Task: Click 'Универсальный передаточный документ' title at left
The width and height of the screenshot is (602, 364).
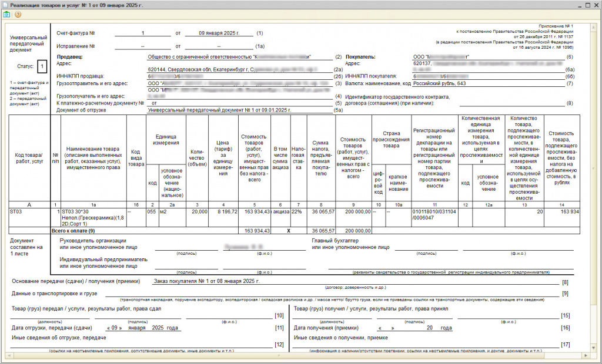Action: tap(28, 43)
